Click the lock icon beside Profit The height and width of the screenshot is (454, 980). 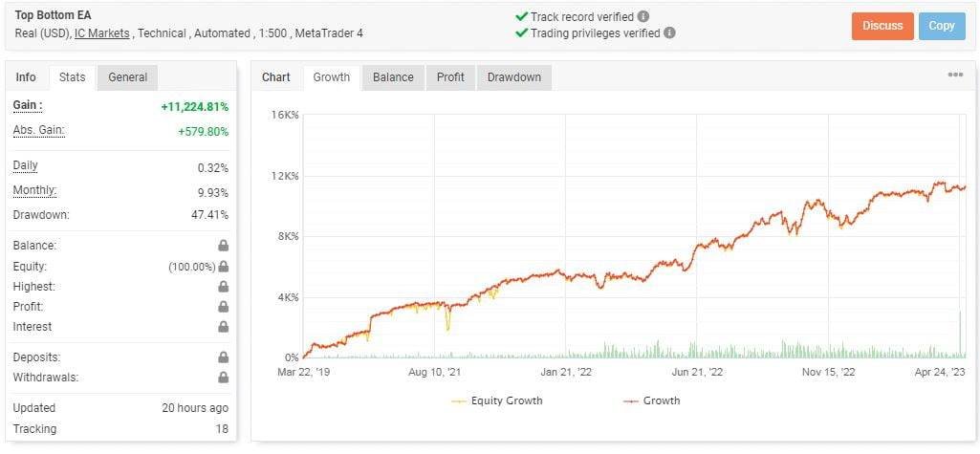point(223,307)
